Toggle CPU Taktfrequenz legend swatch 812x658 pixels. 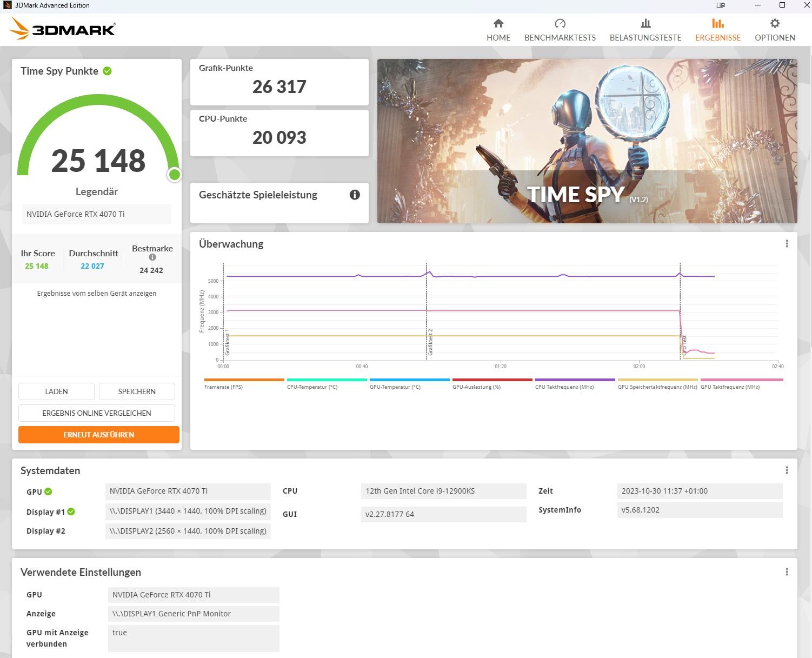point(575,380)
